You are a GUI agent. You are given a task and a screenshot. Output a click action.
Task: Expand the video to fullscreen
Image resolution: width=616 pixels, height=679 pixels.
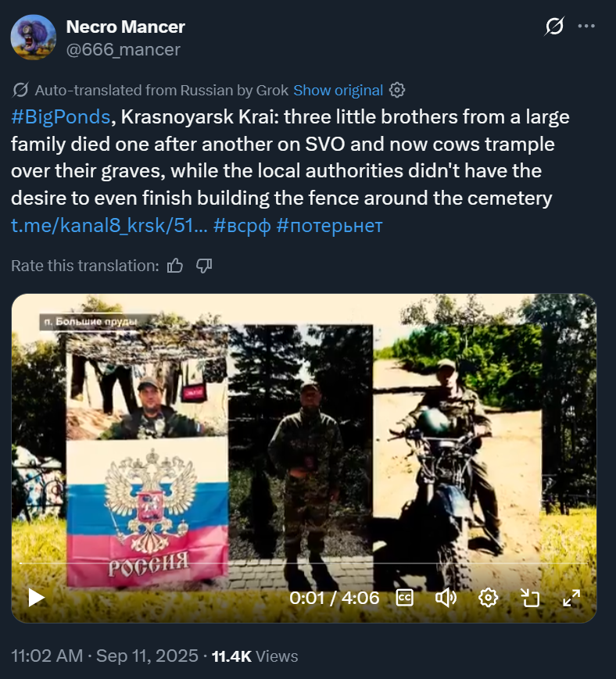point(571,598)
